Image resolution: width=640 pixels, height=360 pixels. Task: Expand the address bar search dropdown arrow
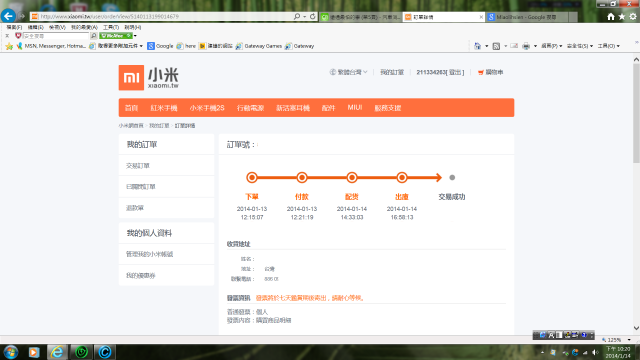[304, 17]
